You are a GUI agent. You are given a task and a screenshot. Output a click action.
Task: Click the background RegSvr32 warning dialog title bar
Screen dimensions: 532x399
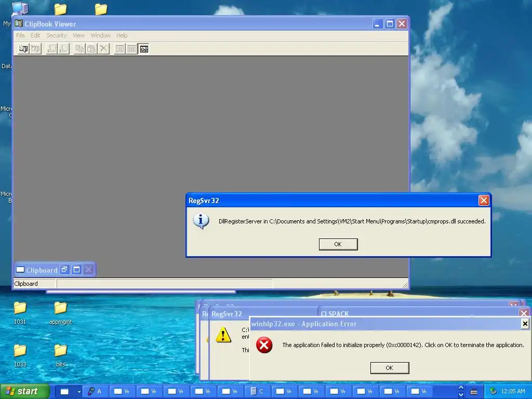pos(263,314)
